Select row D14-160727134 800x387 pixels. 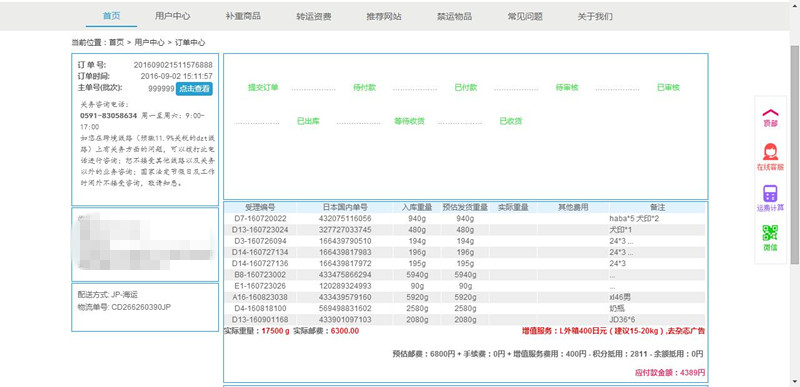[464, 252]
